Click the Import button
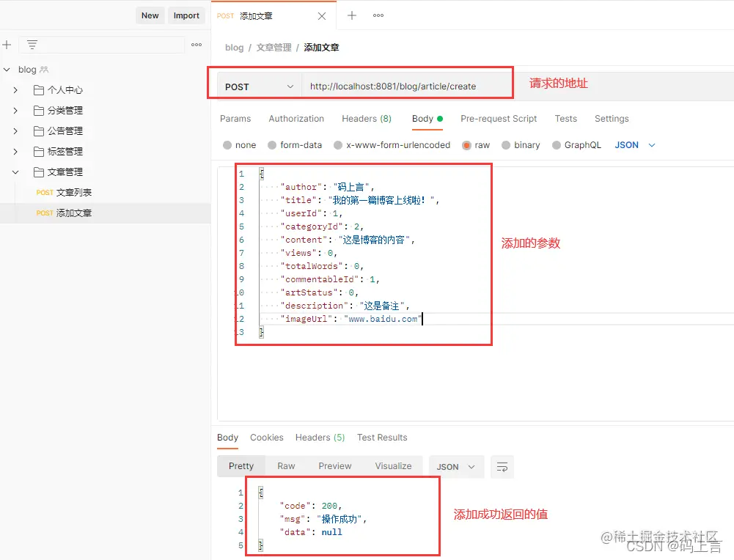Image resolution: width=734 pixels, height=560 pixels. (x=186, y=15)
